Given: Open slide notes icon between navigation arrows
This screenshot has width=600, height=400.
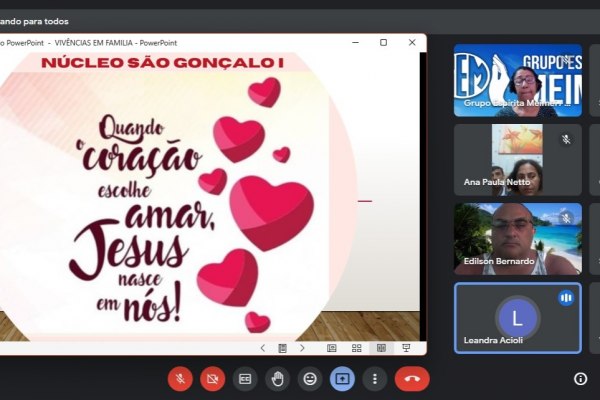Looking at the screenshot, I should click(x=283, y=348).
